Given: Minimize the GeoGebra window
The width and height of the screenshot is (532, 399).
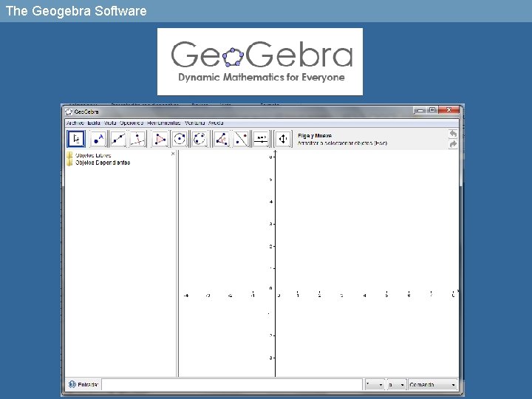Looking at the screenshot, I should pyautogui.click(x=420, y=110).
